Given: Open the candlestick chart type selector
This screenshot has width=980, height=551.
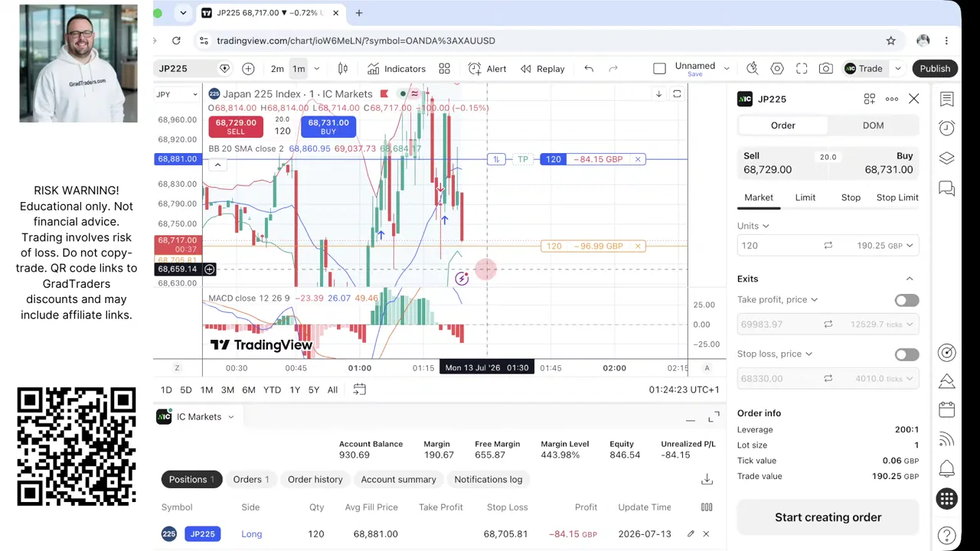Looking at the screenshot, I should (x=343, y=69).
